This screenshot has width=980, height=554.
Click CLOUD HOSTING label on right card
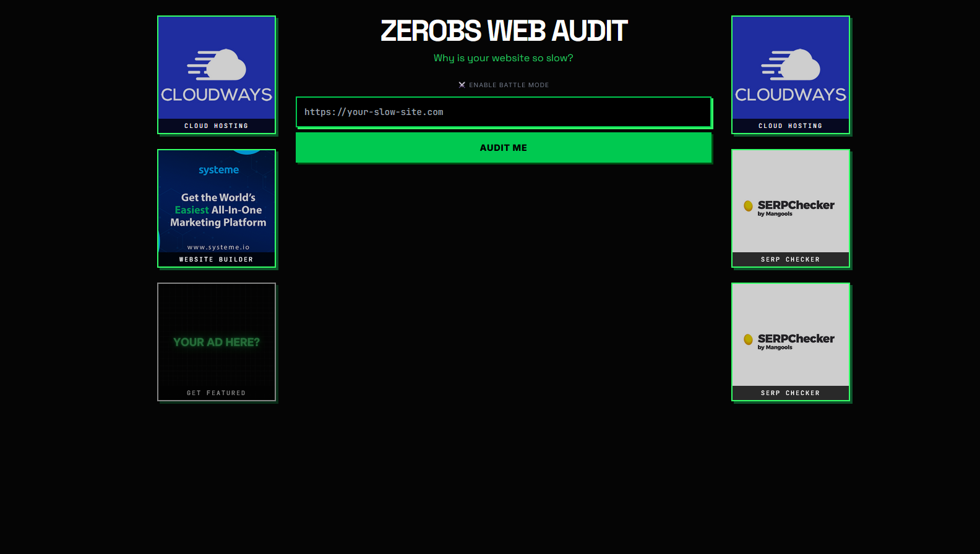click(x=791, y=126)
